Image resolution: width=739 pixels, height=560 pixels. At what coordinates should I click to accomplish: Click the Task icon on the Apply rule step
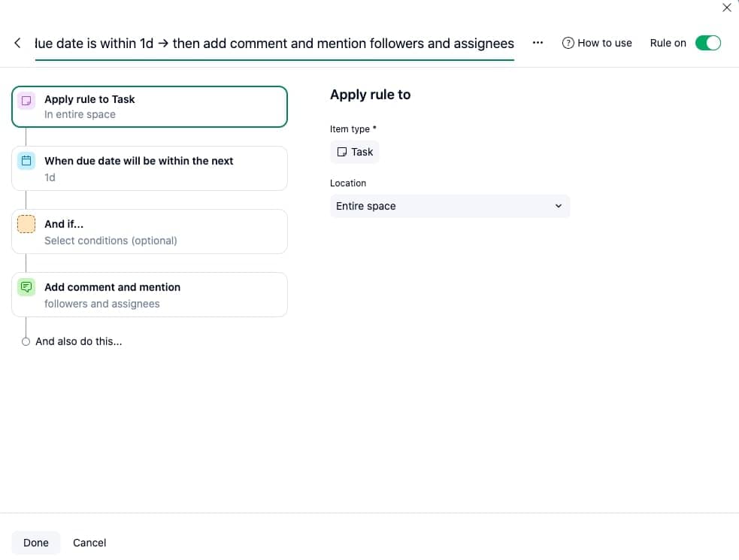pos(26,99)
